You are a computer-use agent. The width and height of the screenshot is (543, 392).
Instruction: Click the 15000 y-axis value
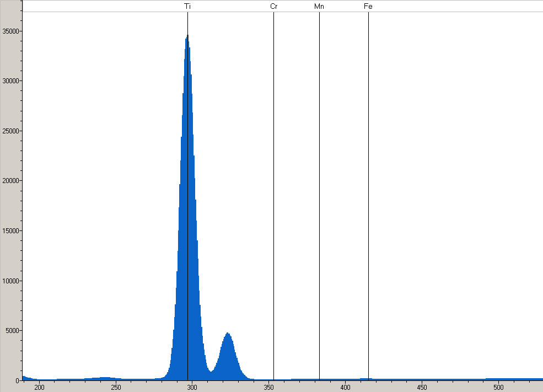click(x=10, y=230)
